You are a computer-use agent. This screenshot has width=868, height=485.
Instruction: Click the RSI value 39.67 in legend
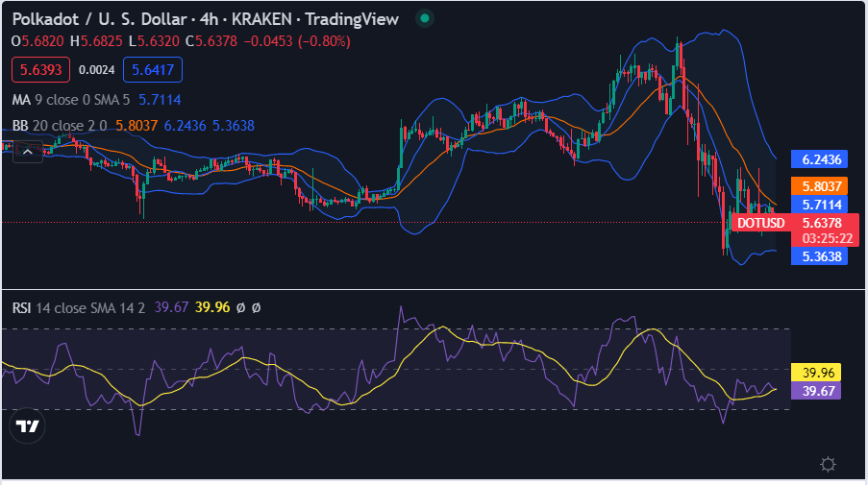click(171, 307)
